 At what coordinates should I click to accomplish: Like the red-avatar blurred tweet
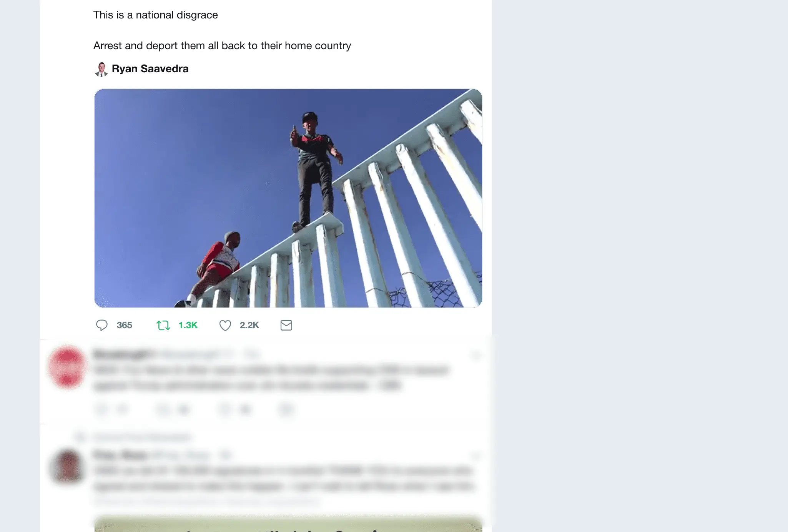coord(224,409)
